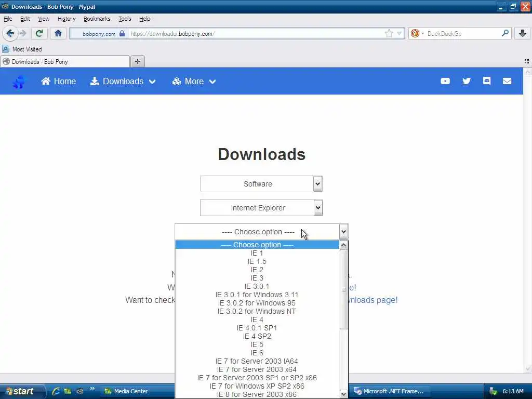Select IE 1.5 from the list
532x399 pixels.
point(257,262)
